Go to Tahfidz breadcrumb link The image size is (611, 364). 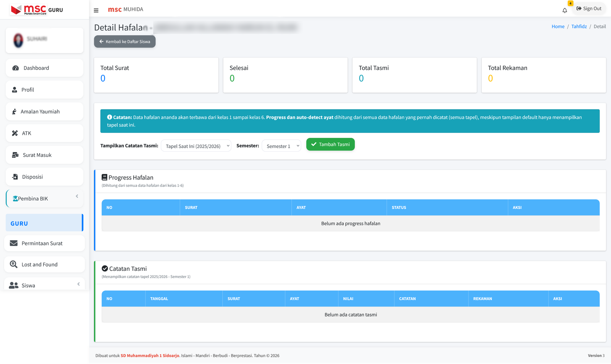click(579, 26)
